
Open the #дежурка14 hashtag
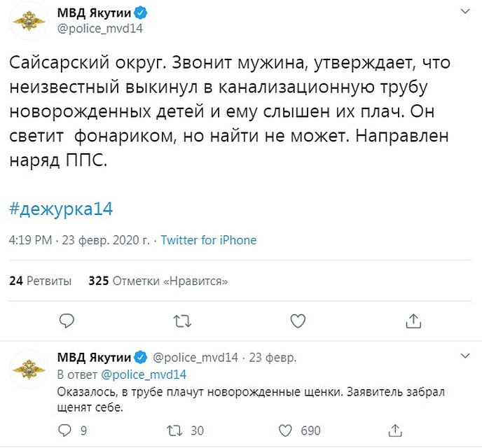(61, 209)
